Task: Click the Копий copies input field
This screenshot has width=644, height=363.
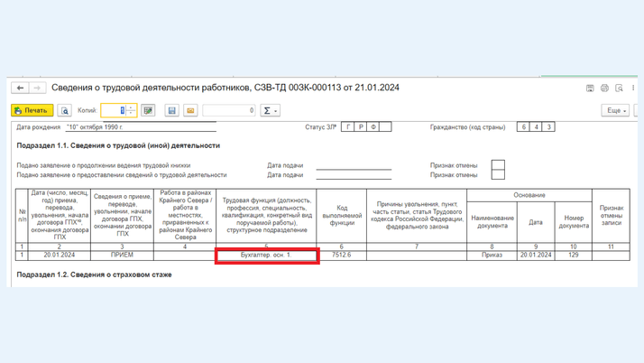Action: (x=114, y=110)
